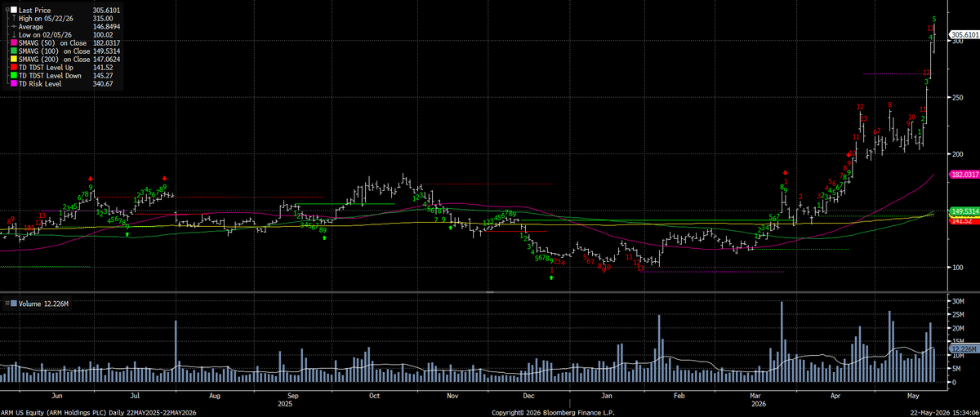Select the 'TD TDST Level Down' legend label
This screenshot has height=417, width=980.
point(50,75)
